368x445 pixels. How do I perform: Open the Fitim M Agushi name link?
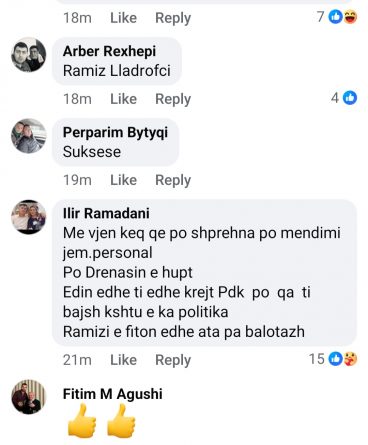pos(113,394)
